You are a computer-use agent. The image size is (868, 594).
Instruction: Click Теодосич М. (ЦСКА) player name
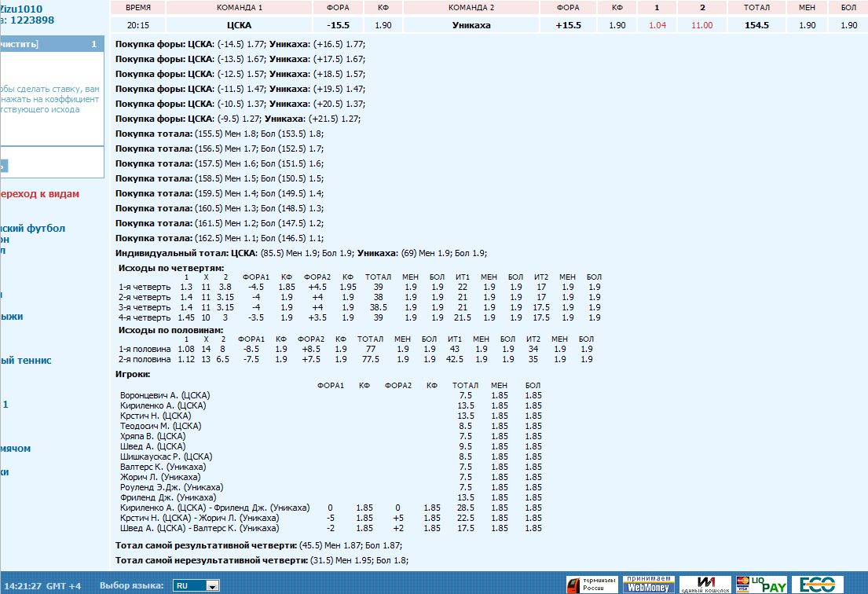(x=160, y=426)
